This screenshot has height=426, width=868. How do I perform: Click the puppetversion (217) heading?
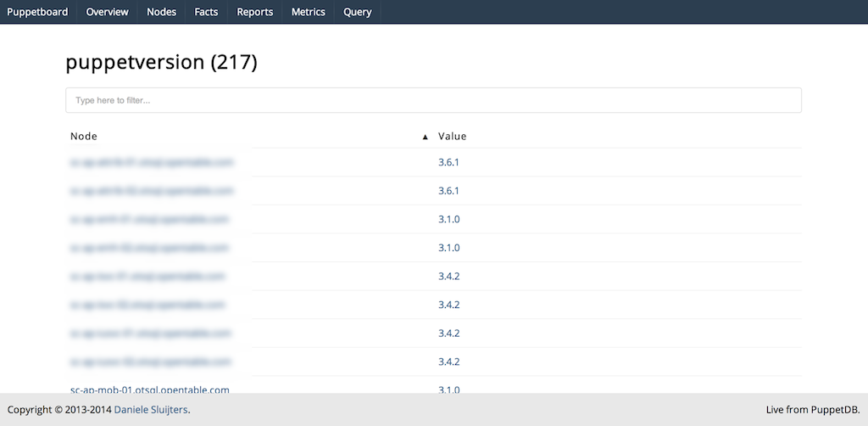(161, 63)
